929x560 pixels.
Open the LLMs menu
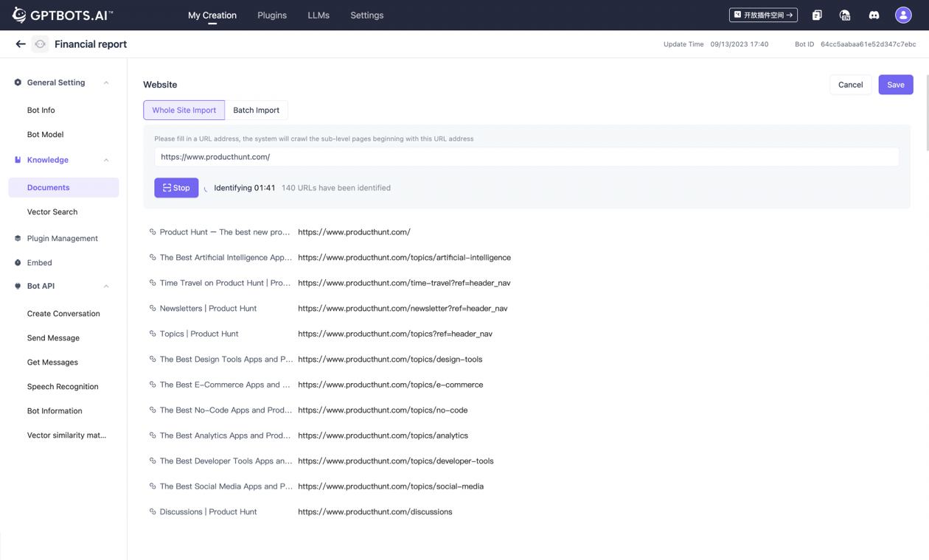(319, 15)
